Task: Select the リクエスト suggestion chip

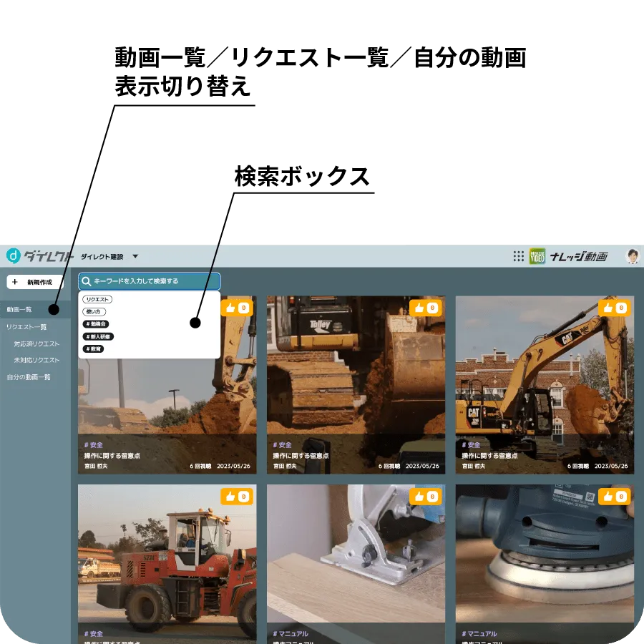Action: 97,300
